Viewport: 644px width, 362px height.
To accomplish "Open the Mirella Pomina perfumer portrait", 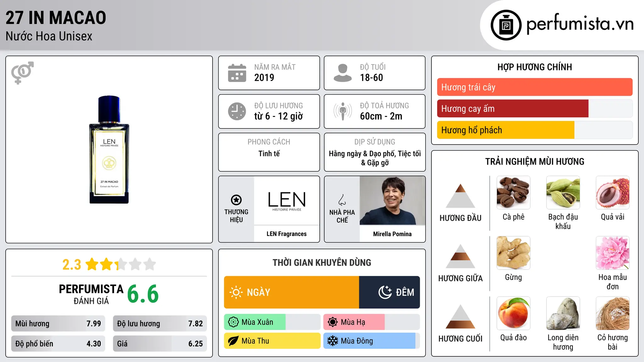I will (x=392, y=200).
